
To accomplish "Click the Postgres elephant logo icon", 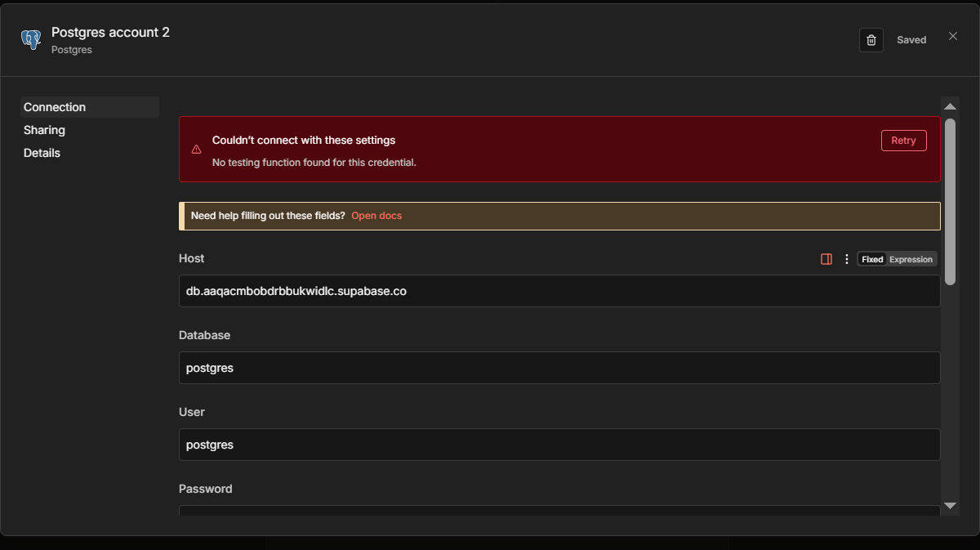I will click(31, 39).
